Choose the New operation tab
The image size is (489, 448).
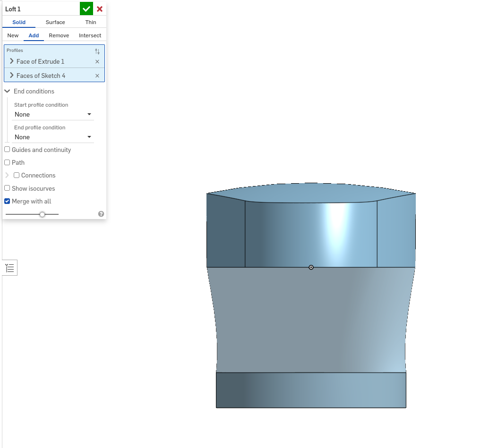[13, 35]
